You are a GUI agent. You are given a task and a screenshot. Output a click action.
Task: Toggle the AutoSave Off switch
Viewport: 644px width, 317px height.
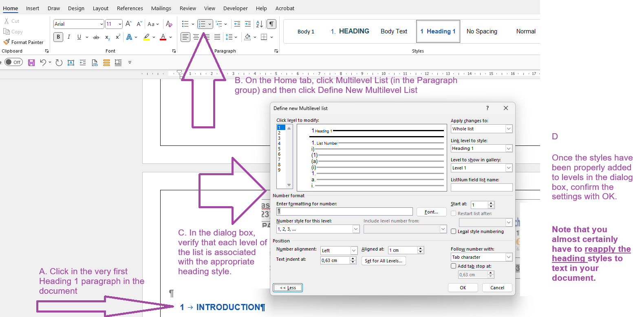[x=14, y=62]
